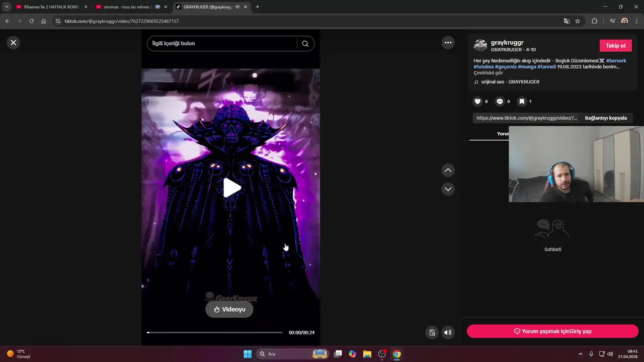Go to the previous video with the up arrow
The height and width of the screenshot is (362, 644).
point(448,170)
